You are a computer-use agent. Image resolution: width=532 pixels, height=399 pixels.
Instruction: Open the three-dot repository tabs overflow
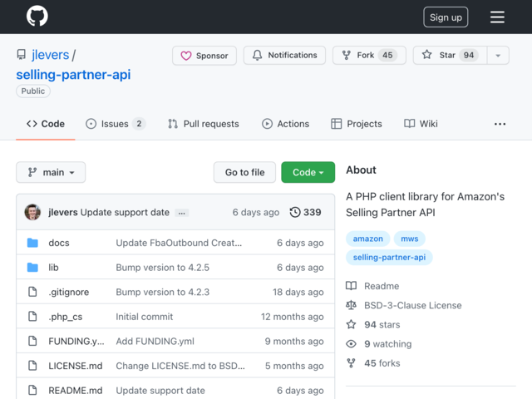(x=500, y=124)
